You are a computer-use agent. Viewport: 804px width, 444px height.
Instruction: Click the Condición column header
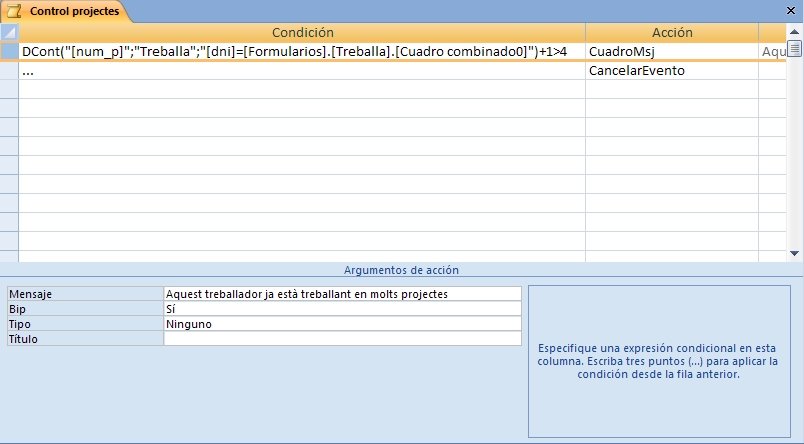tap(302, 32)
